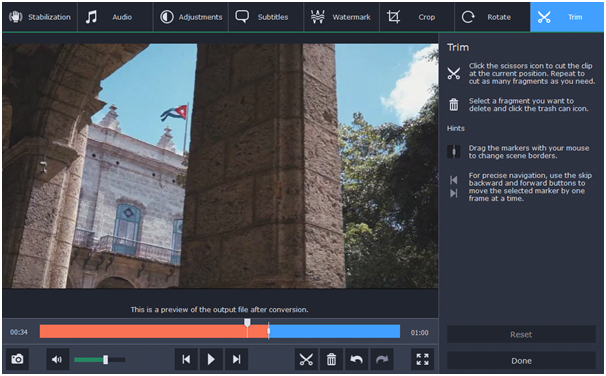The height and width of the screenshot is (376, 606).
Task: Click the 01:00 duration label
Action: click(x=419, y=332)
